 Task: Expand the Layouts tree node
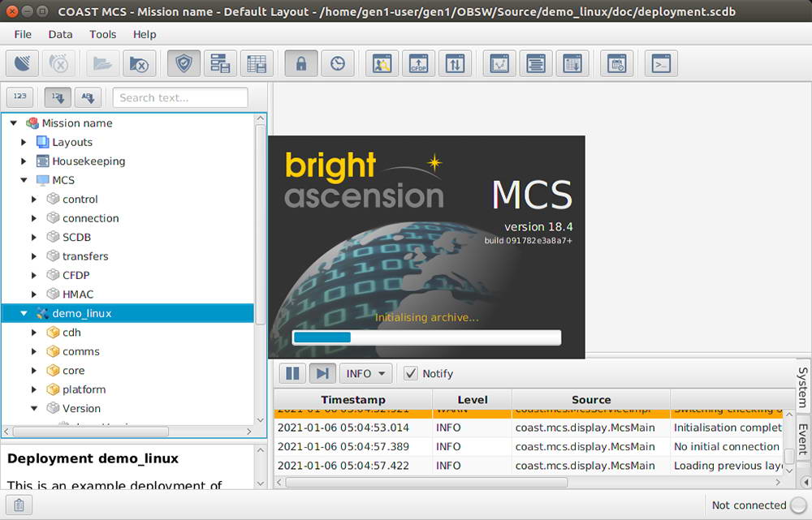pyautogui.click(x=24, y=142)
